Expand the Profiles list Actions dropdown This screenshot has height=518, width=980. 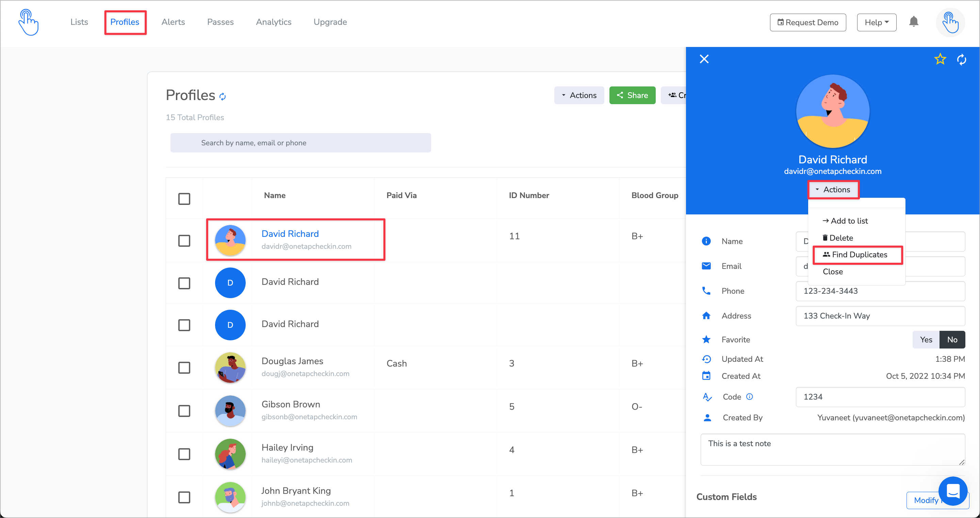point(578,95)
